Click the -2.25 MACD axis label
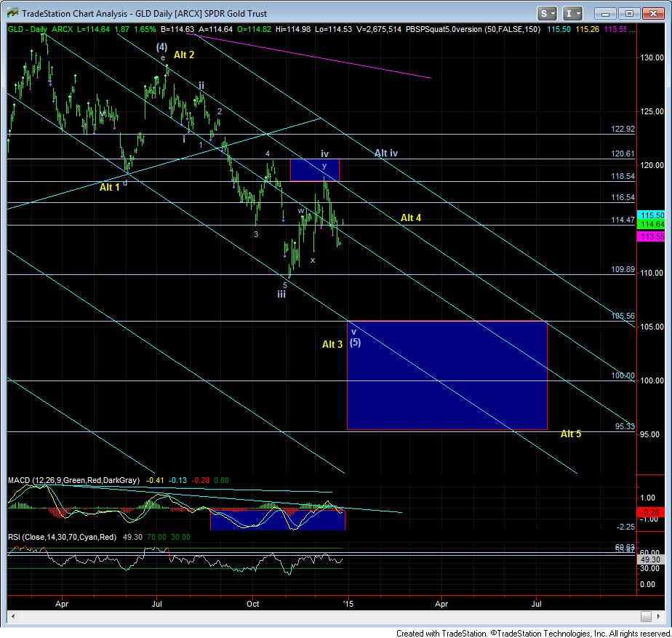Viewport: 672px width, 638px height. point(625,527)
